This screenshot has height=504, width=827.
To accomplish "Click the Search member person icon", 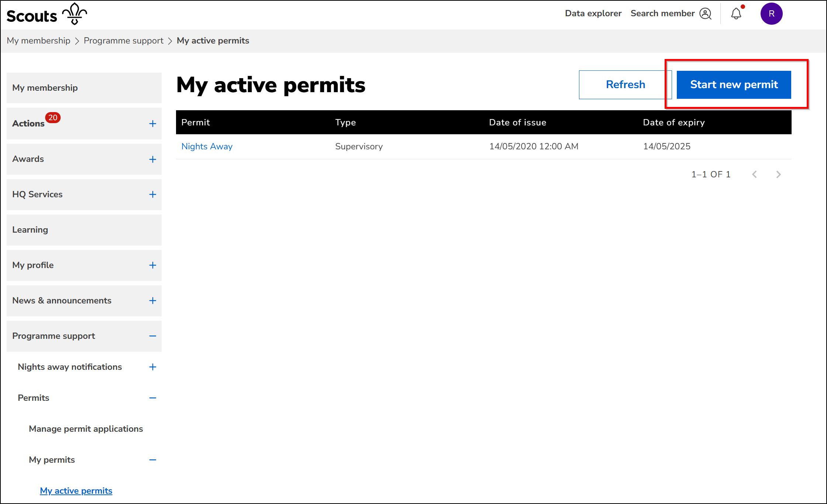I will [706, 14].
